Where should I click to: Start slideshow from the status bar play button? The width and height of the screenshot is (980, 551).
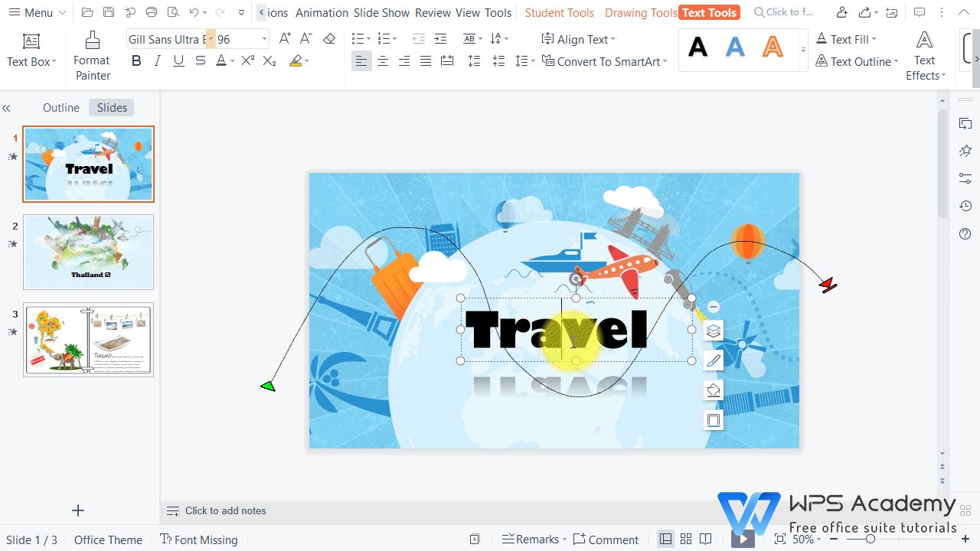click(742, 539)
